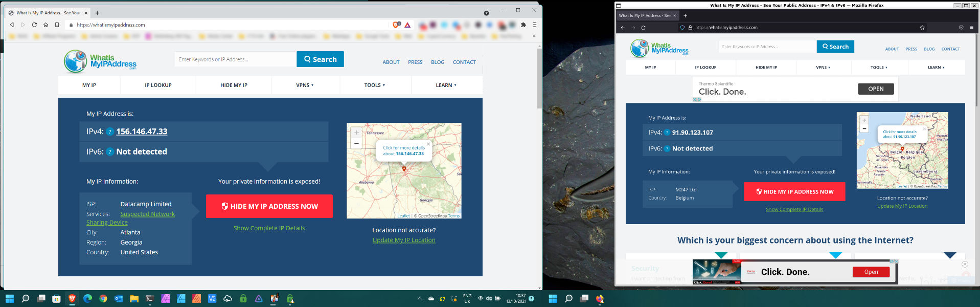Open a new tab in Brave
The height and width of the screenshot is (307, 980).
point(97,13)
